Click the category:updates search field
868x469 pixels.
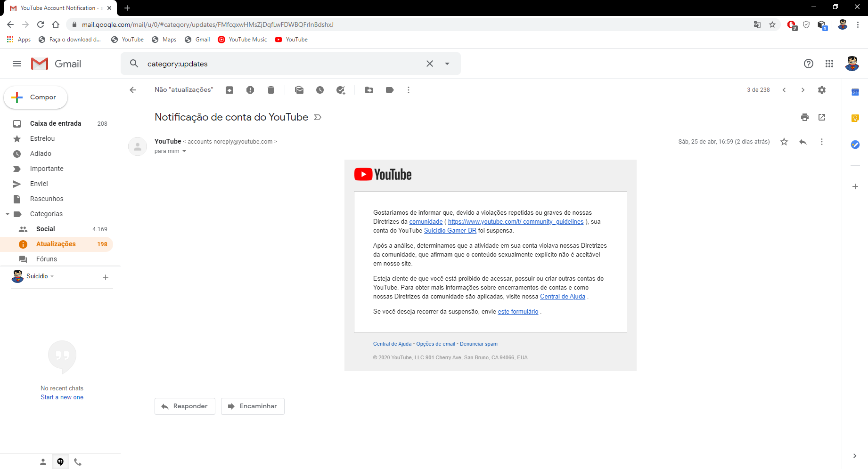(283, 64)
